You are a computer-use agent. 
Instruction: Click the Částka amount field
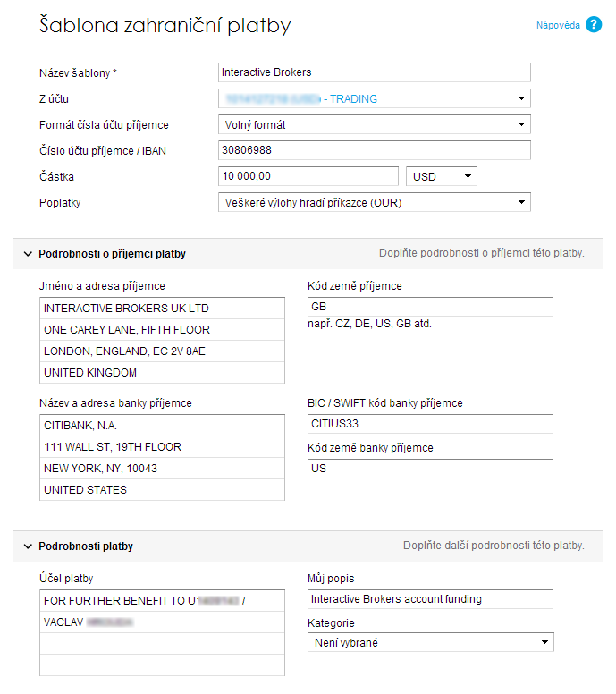[308, 177]
